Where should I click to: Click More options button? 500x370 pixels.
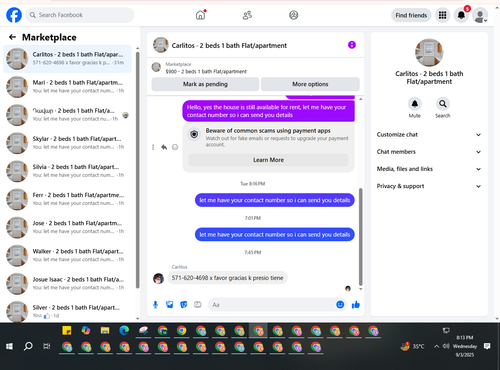310,84
